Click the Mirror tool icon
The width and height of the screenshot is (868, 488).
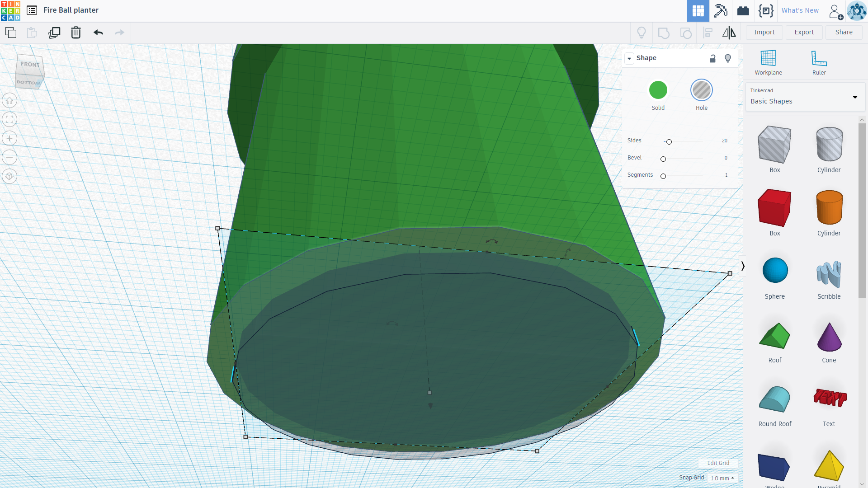pos(729,33)
